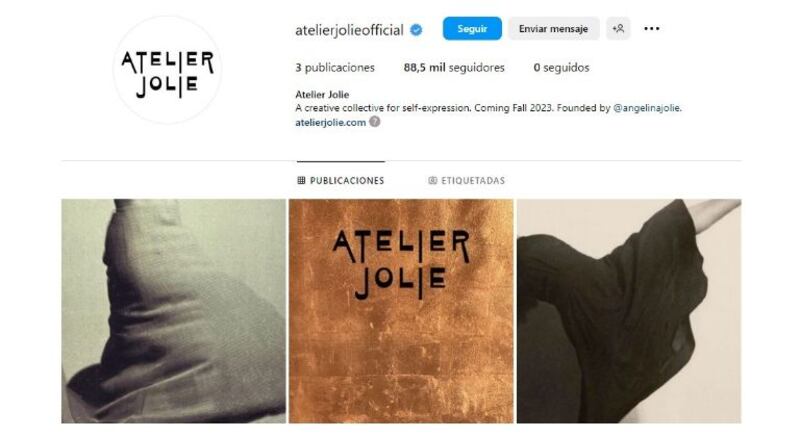Open the atelierjolie.com website link

point(331,122)
